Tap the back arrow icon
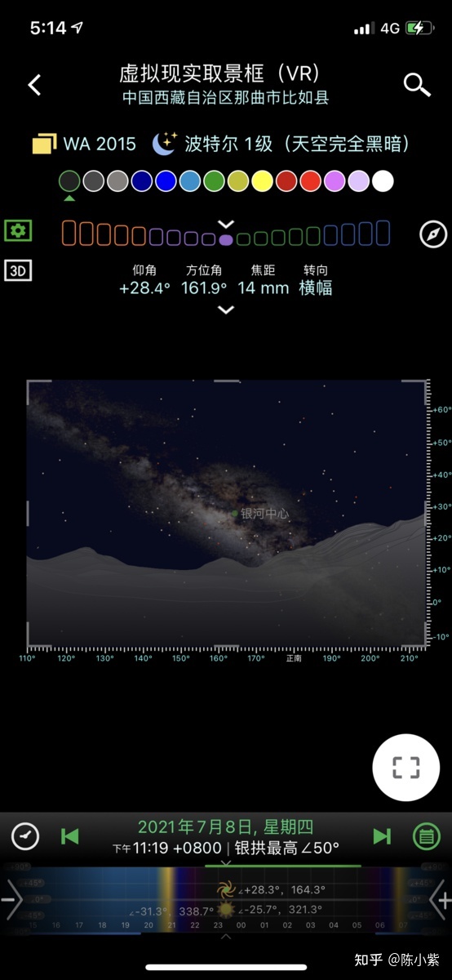This screenshot has width=452, height=980. click(34, 84)
